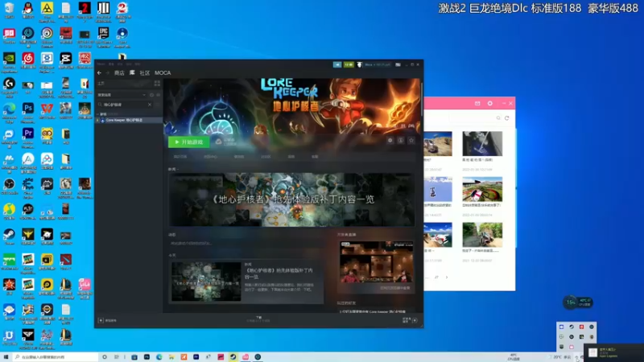Image resolution: width=644 pixels, height=362 pixels.
Task: Click the blue announcements button in Steam title bar
Action: pos(337,64)
